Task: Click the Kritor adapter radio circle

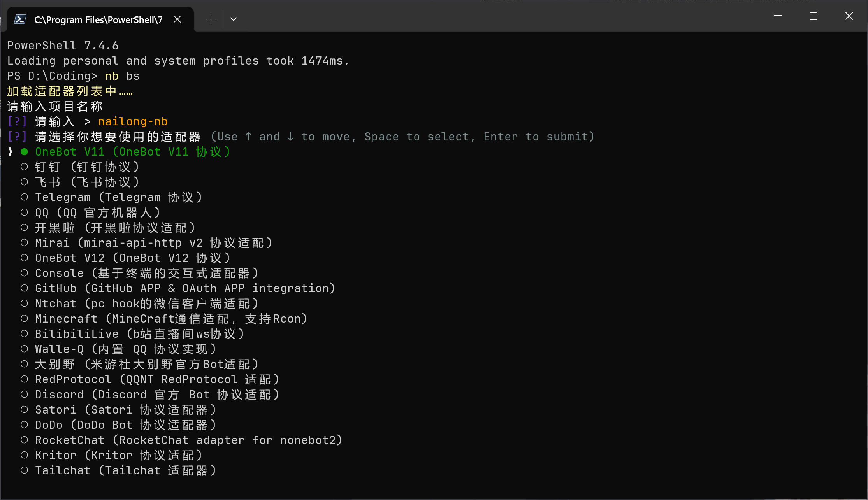Action: [x=25, y=455]
